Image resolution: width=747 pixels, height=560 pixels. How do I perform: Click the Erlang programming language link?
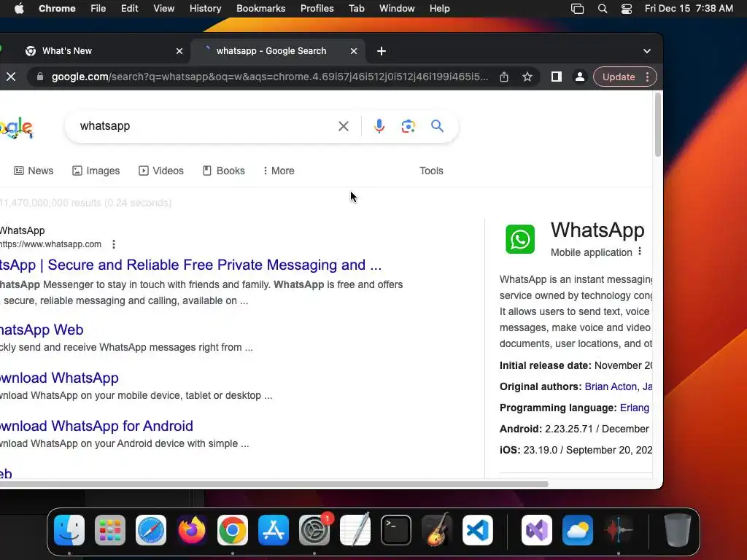[635, 408]
